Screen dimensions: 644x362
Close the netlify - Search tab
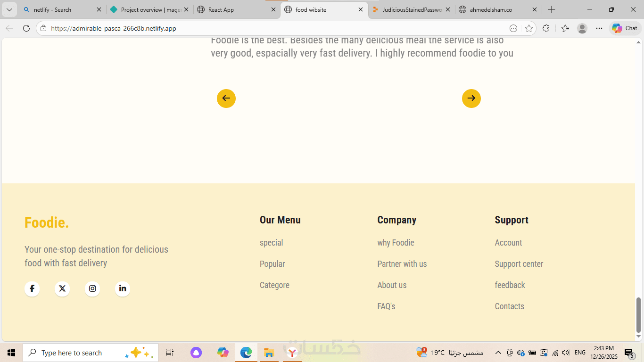(x=99, y=9)
